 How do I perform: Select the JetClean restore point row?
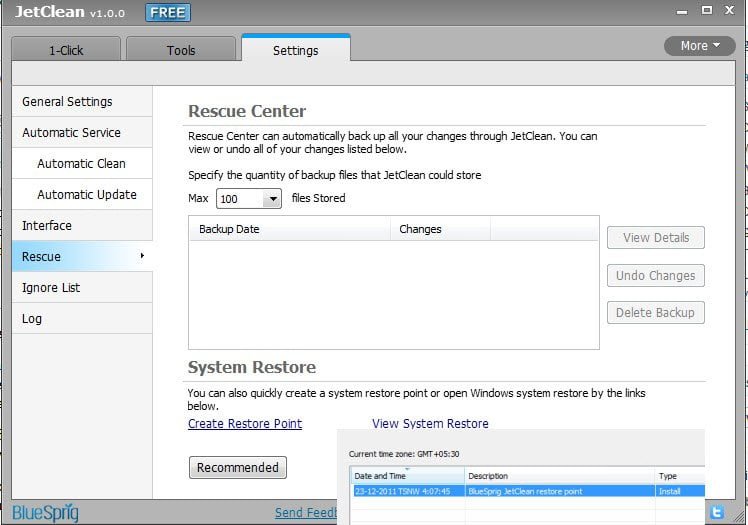529,491
